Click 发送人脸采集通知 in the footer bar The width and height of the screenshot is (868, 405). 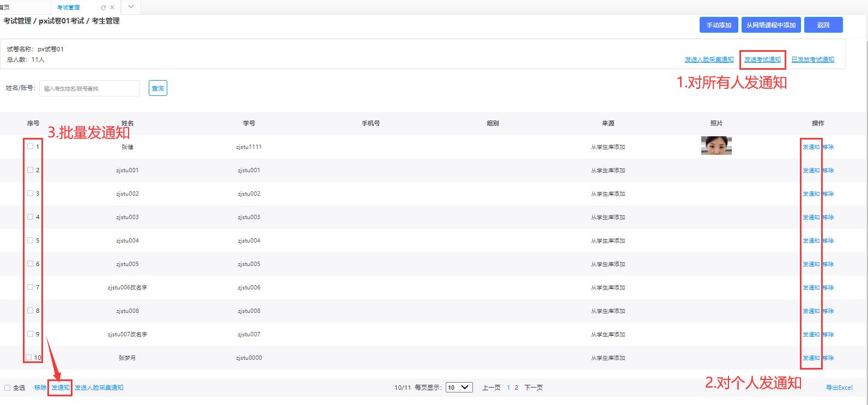coord(99,388)
